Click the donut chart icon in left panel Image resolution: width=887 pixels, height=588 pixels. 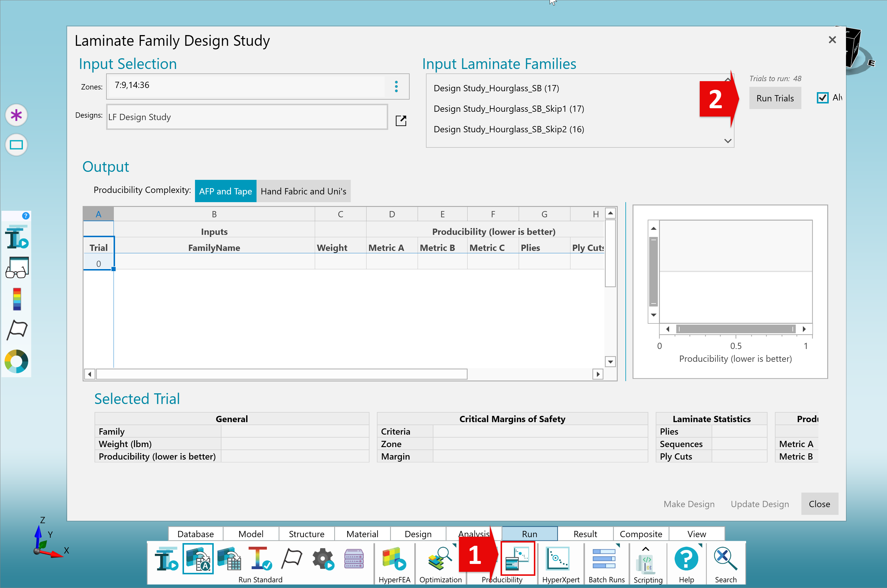[16, 361]
